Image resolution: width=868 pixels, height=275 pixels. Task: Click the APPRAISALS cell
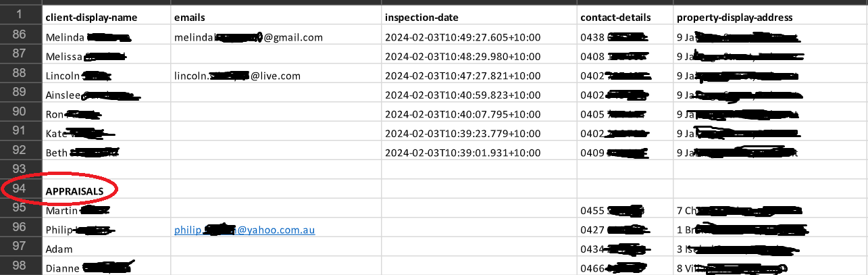click(x=74, y=192)
